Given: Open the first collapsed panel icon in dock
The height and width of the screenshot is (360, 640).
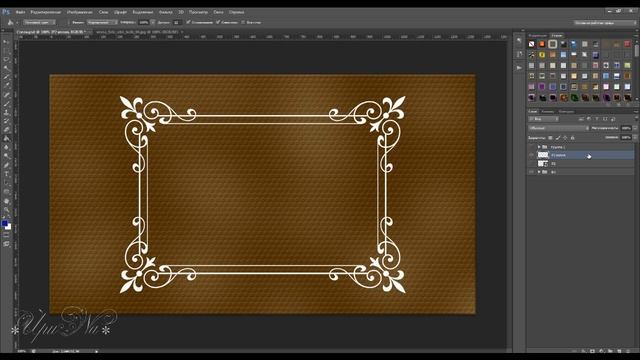Looking at the screenshot, I should pos(519,40).
